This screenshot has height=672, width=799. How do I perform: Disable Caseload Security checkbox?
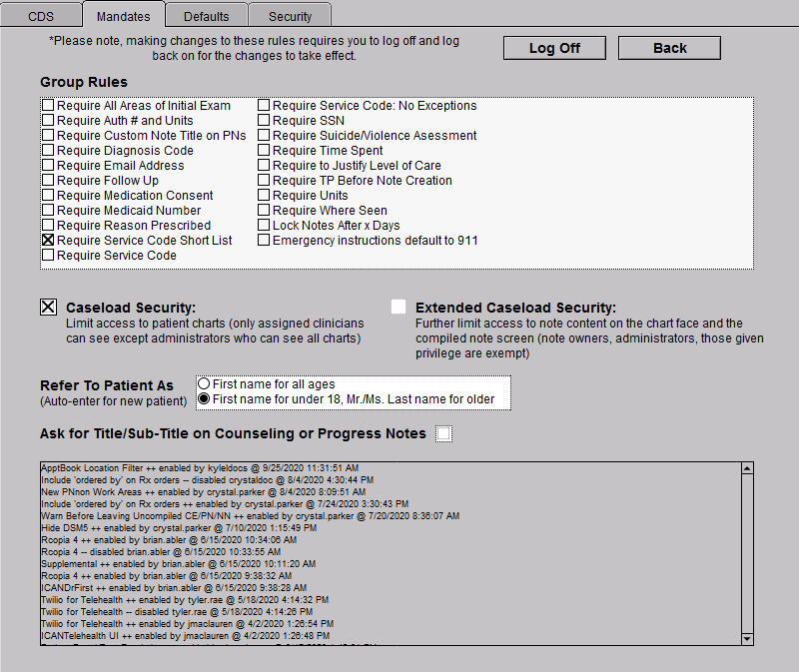(48, 308)
